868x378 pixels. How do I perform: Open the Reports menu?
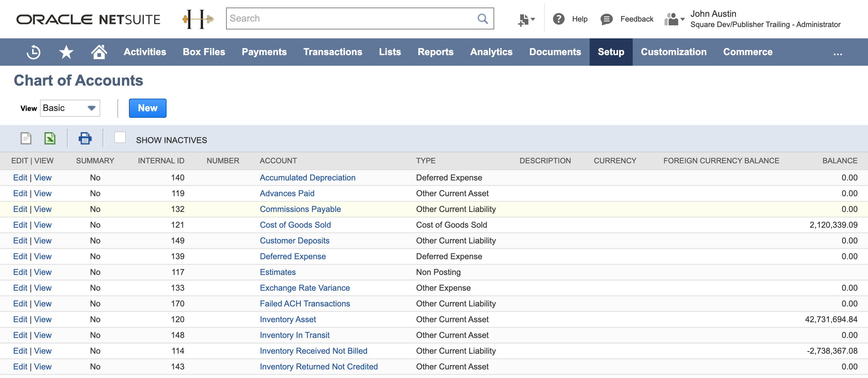click(435, 52)
